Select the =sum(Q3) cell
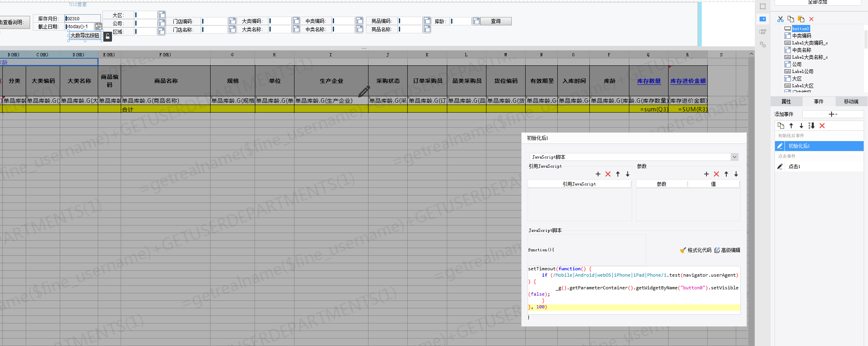This screenshot has height=346, width=868. 648,109
